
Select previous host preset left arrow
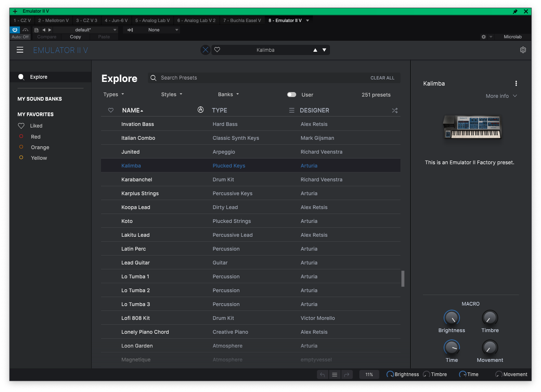(44, 30)
